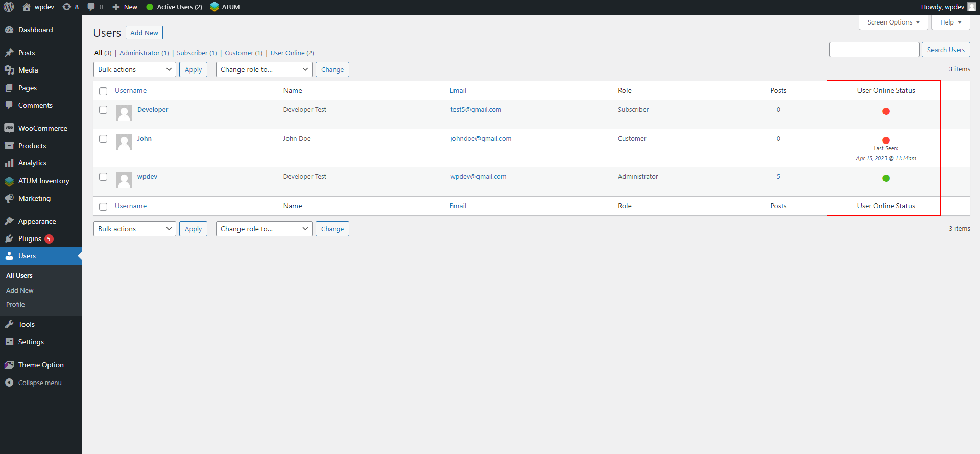Viewport: 980px width, 454px height.
Task: Check the Developer user checkbox
Action: 103,110
